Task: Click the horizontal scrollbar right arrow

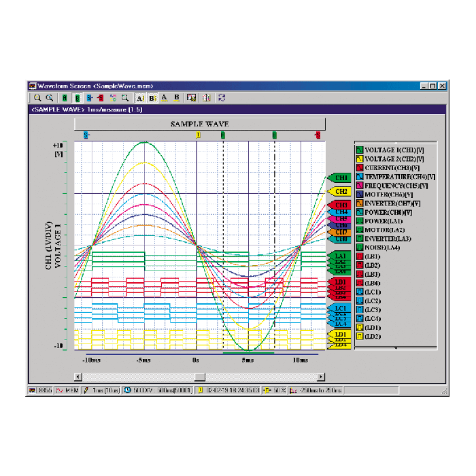Action: (321, 377)
